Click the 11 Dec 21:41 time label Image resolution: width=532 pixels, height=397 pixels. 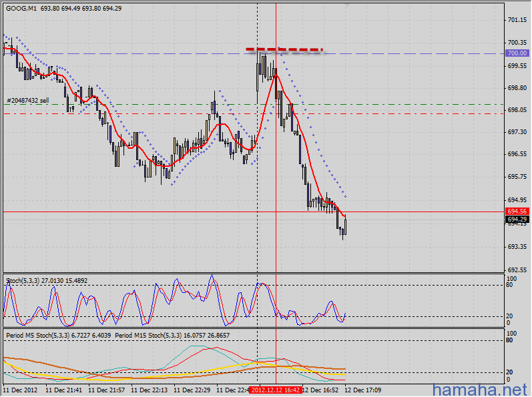tap(64, 389)
